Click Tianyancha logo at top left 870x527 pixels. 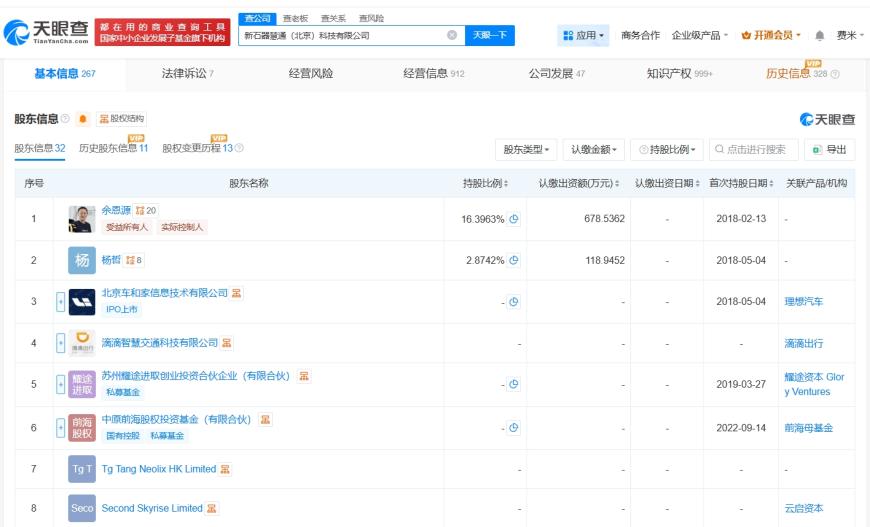[x=46, y=32]
